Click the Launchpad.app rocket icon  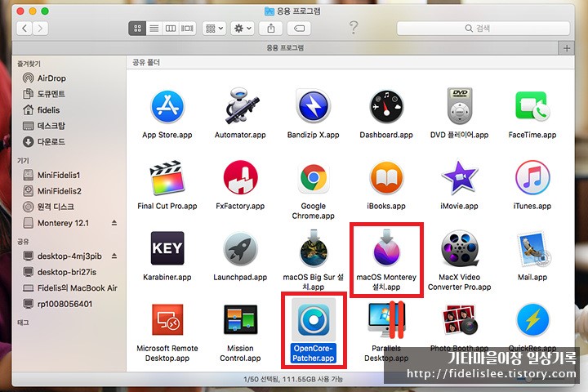[x=240, y=249]
